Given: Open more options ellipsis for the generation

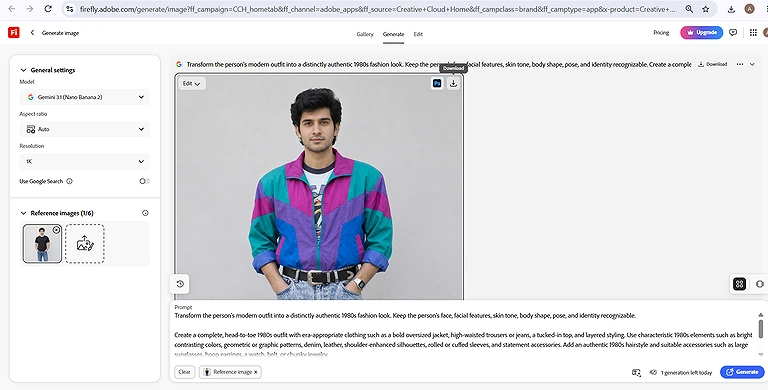Looking at the screenshot, I should 740,64.
